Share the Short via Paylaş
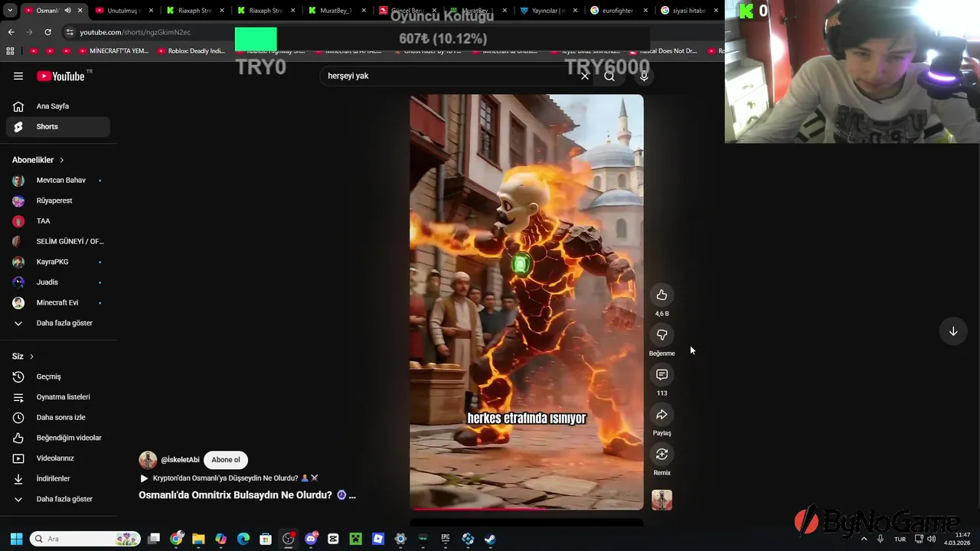 point(661,414)
